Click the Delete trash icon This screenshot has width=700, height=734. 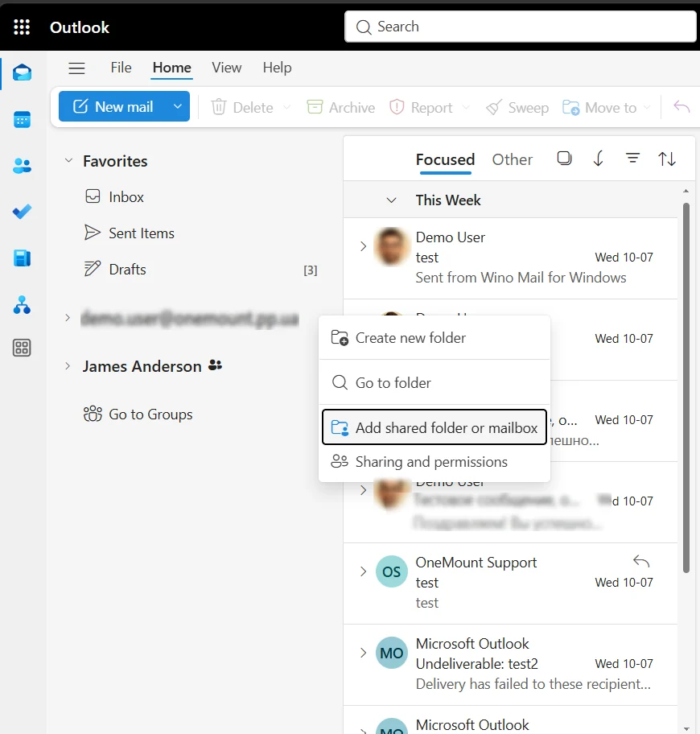click(x=219, y=107)
